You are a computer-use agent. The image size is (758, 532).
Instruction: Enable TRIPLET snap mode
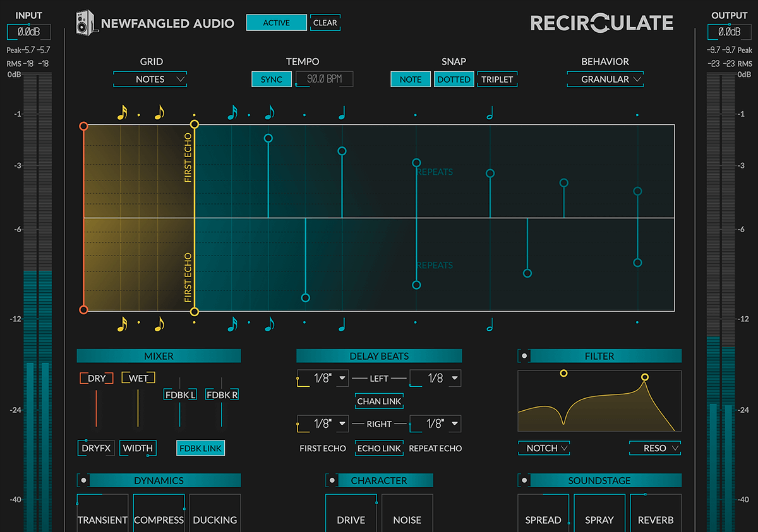497,79
